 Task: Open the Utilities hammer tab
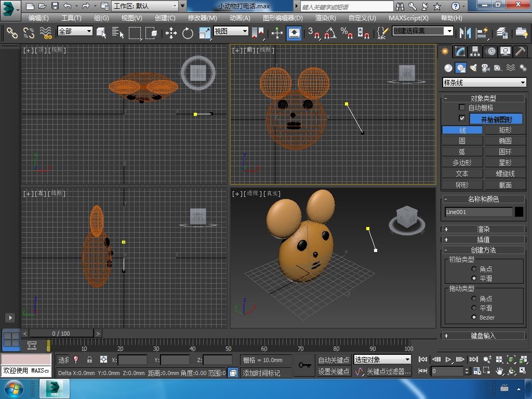(520, 51)
